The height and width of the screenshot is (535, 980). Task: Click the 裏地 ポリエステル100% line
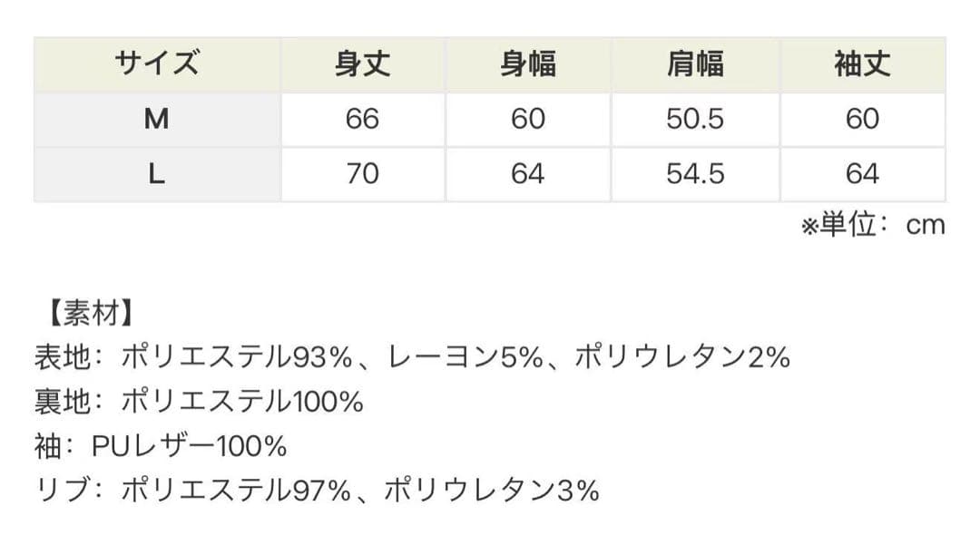(199, 402)
